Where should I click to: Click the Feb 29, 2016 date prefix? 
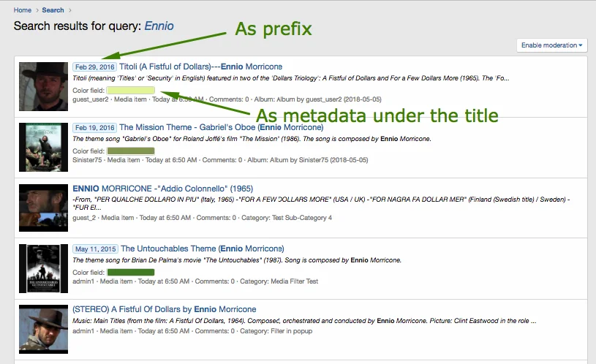[x=94, y=67]
